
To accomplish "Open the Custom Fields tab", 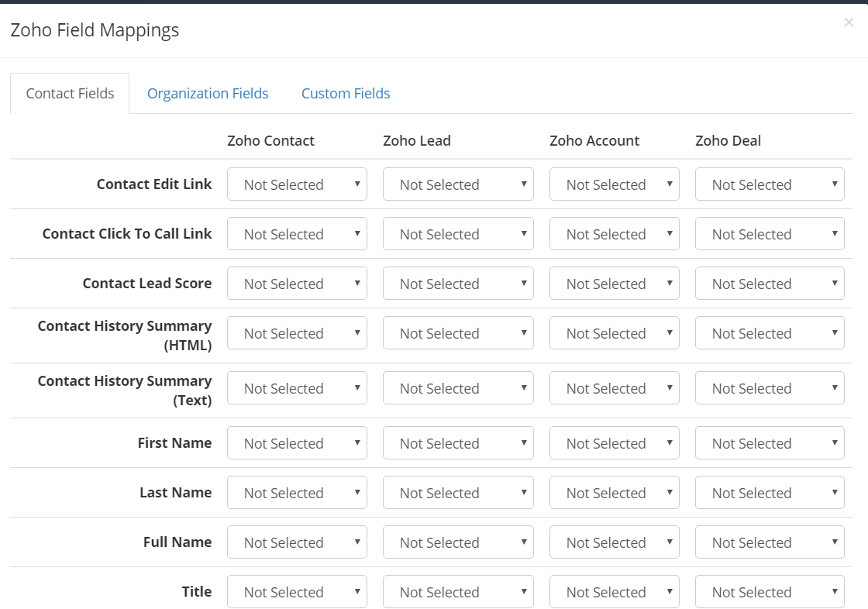I will 346,94.
